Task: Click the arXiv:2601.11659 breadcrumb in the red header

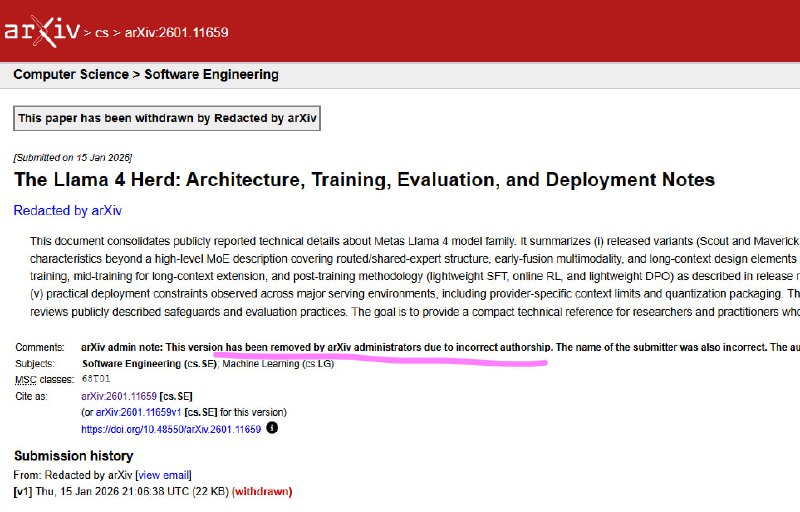Action: coord(176,32)
